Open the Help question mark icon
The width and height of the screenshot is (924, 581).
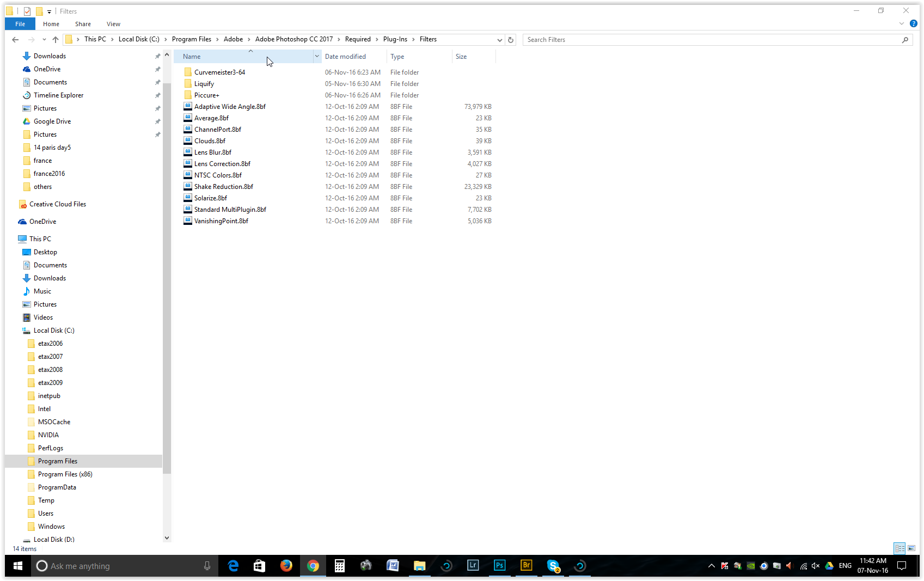914,24
